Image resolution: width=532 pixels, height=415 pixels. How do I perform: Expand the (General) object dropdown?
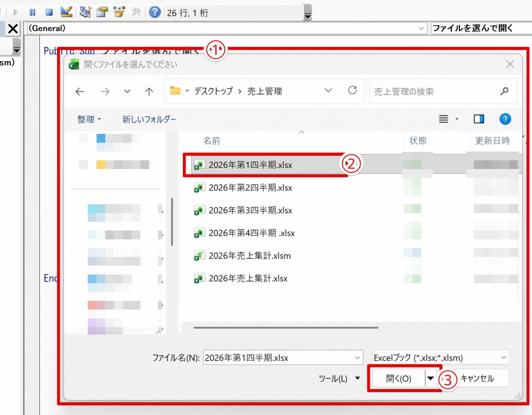pos(421,28)
